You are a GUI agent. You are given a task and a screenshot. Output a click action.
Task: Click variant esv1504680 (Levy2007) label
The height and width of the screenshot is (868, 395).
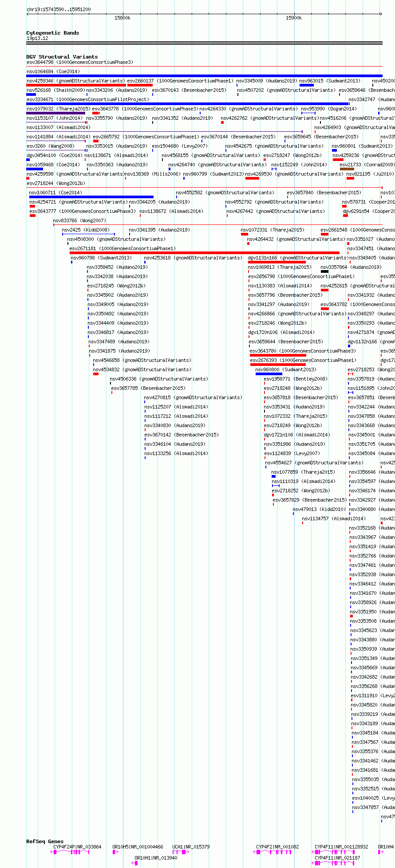click(180, 146)
